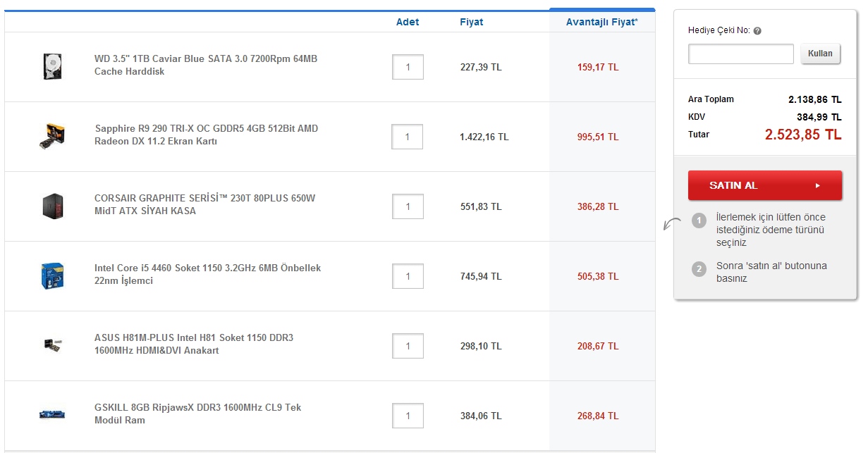
Task: Open the GSKILL 8GB RipjawsX product link
Action: 198,414
